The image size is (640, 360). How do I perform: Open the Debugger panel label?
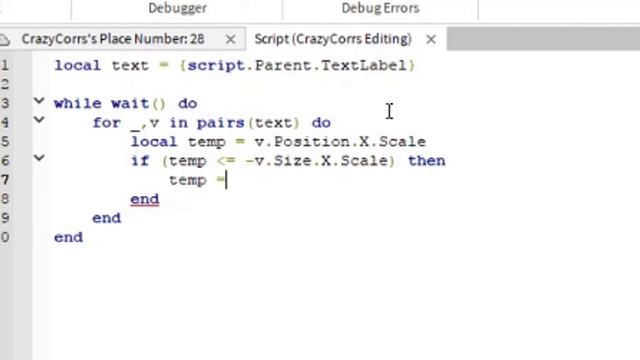tap(177, 8)
